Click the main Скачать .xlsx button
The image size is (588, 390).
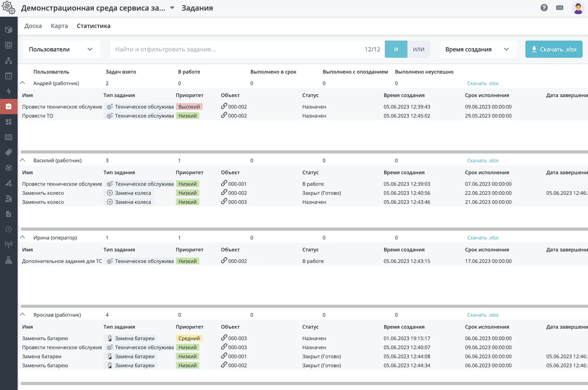pos(554,49)
